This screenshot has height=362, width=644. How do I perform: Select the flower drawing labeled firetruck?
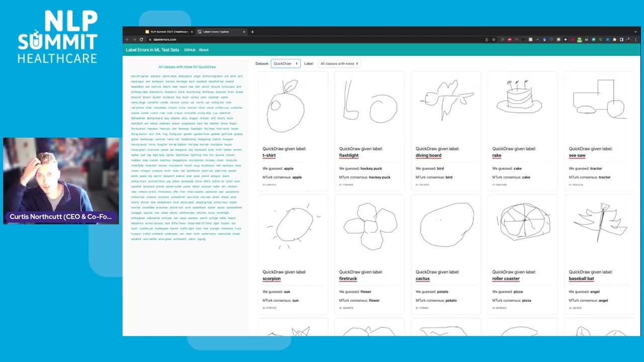[x=369, y=226]
